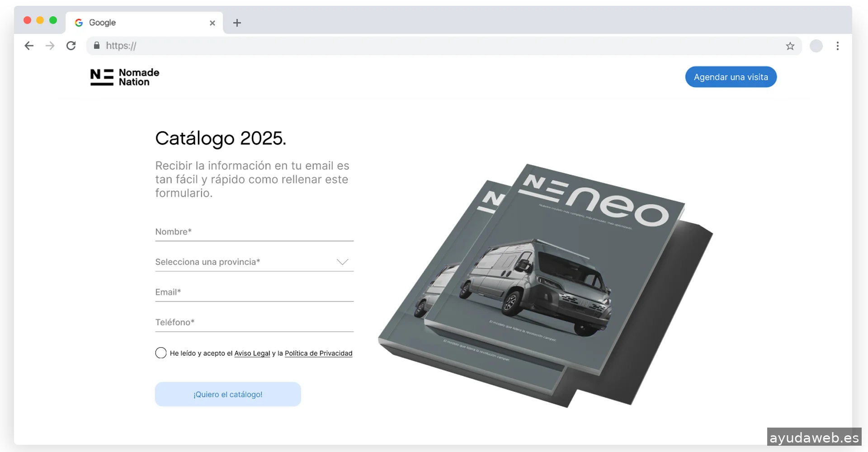Image resolution: width=868 pixels, height=452 pixels.
Task: Bookmark page using the star icon
Action: (x=790, y=46)
